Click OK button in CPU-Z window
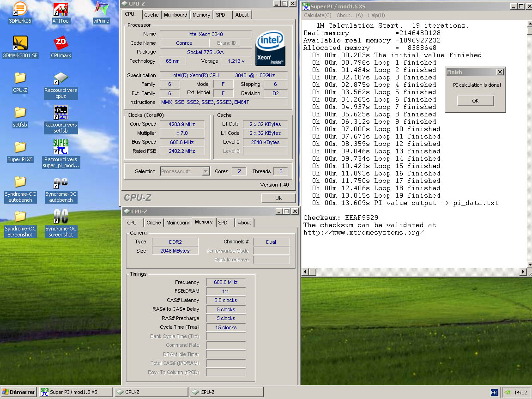The image size is (532, 399). [x=278, y=198]
